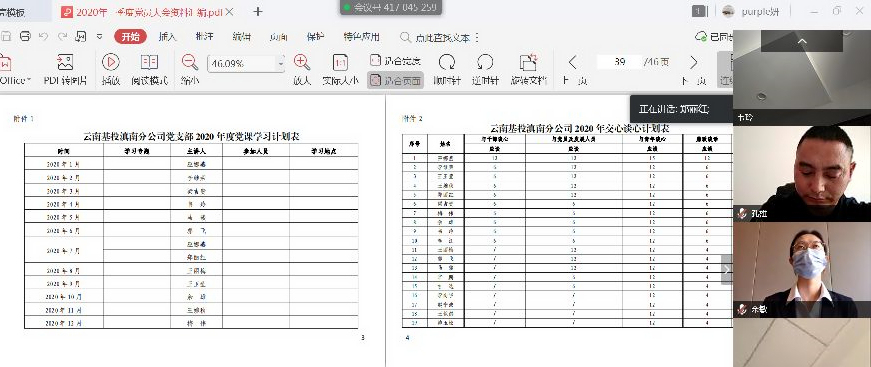Click the 党课学习计划表 title on left page
The image size is (871, 367).
coord(191,137)
